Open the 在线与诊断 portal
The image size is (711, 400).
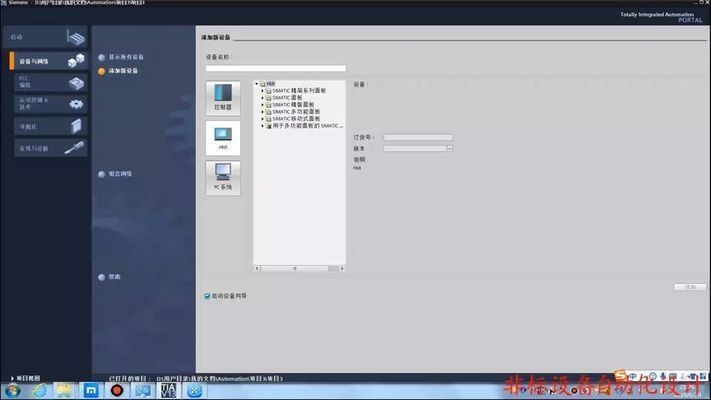tap(50, 148)
